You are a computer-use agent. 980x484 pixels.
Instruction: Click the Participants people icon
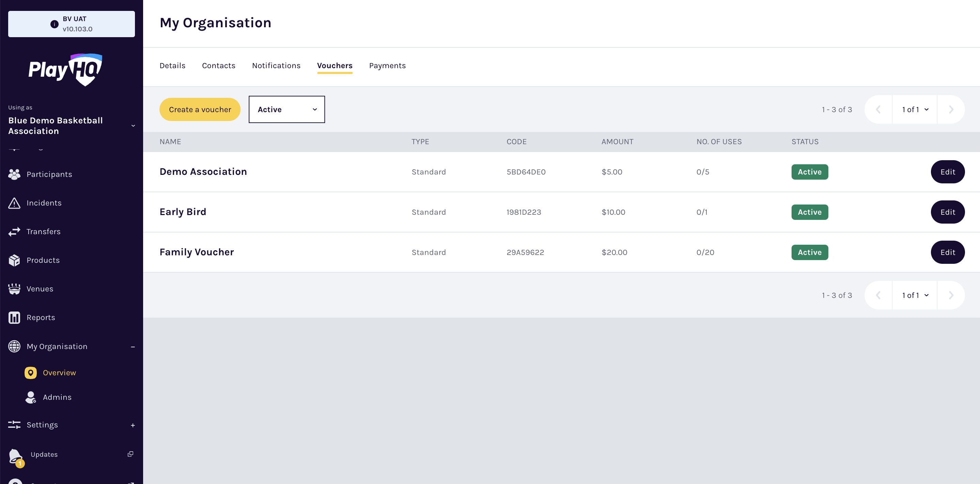coord(14,174)
